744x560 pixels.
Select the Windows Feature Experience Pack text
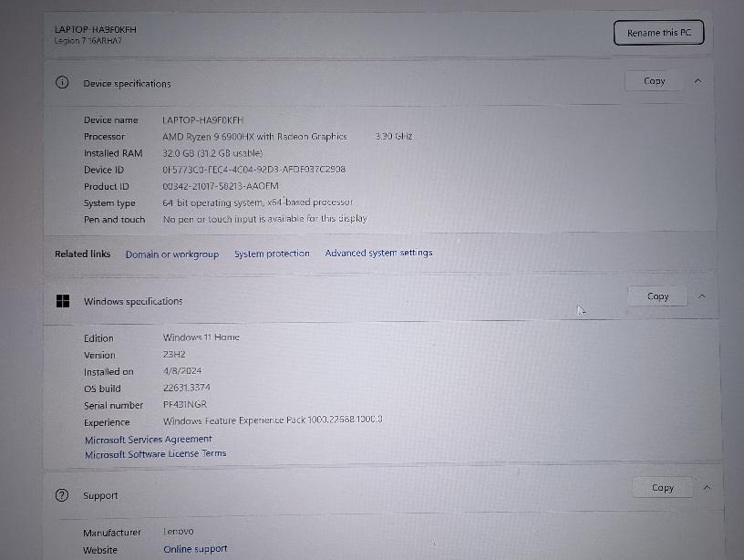click(273, 420)
